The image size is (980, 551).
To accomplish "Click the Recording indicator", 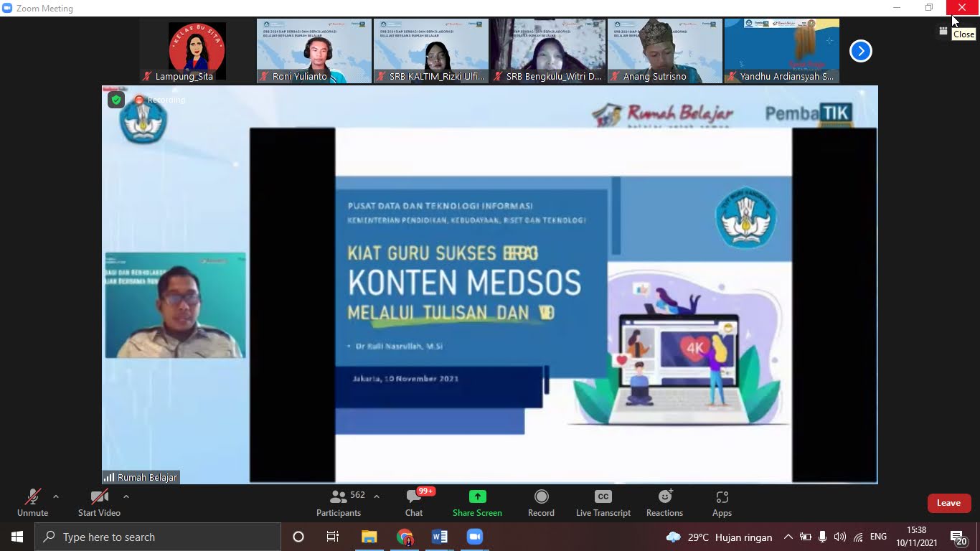I will (x=159, y=100).
